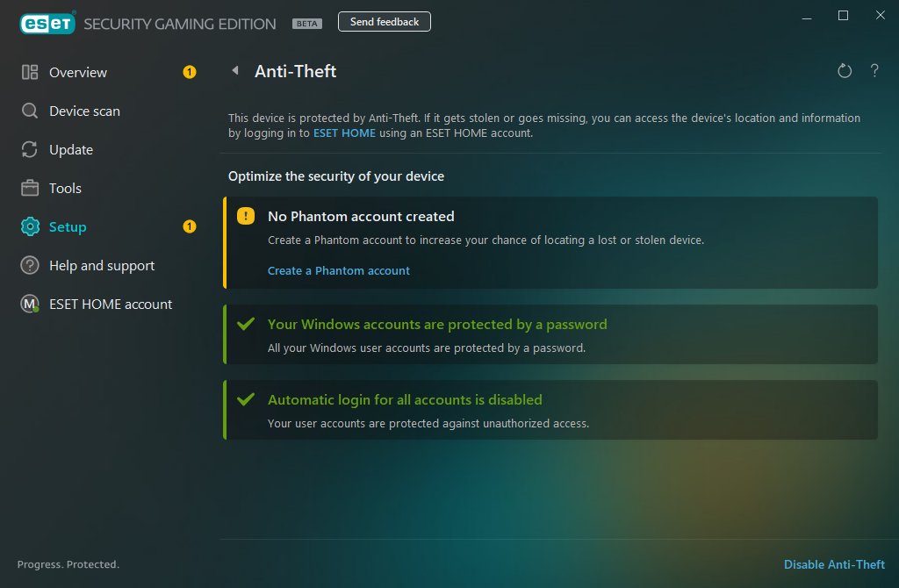Refresh the Anti-Theft page
Image resolution: width=899 pixels, height=588 pixels.
(845, 71)
